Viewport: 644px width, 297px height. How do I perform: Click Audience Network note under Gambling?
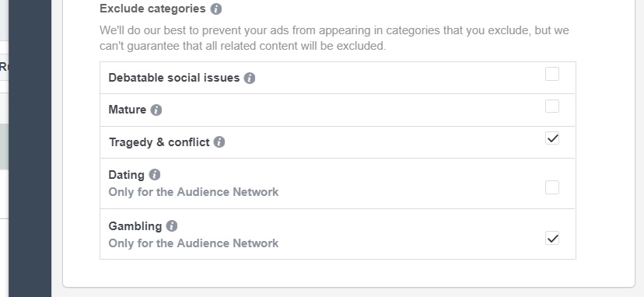click(194, 243)
